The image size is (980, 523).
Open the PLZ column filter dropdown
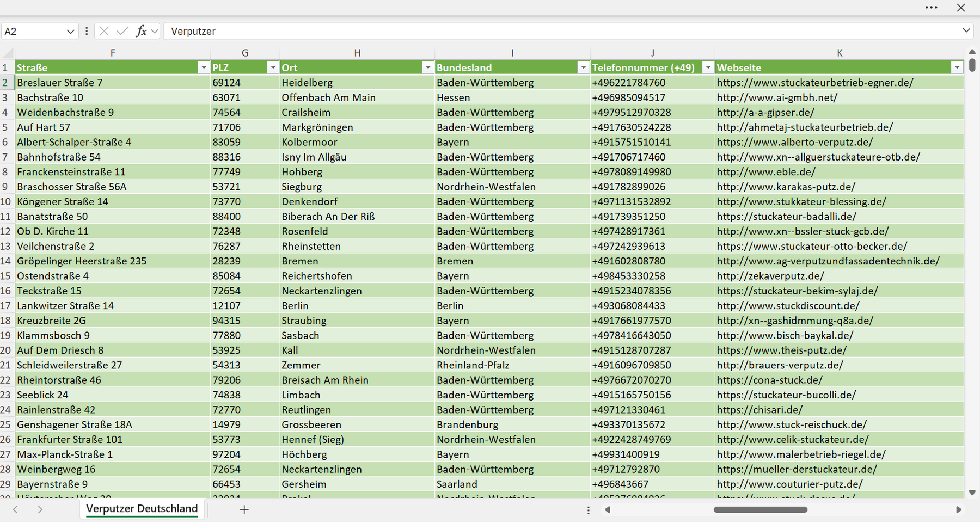coord(273,67)
